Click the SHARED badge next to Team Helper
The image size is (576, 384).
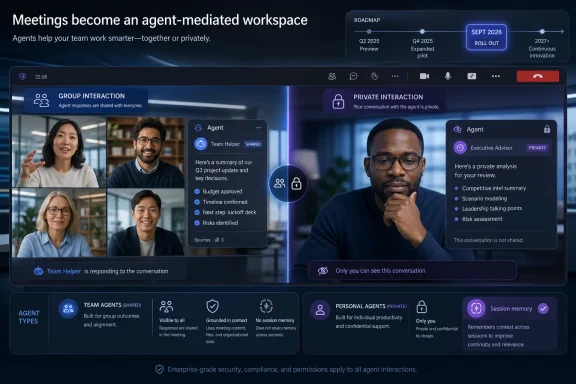(x=253, y=144)
